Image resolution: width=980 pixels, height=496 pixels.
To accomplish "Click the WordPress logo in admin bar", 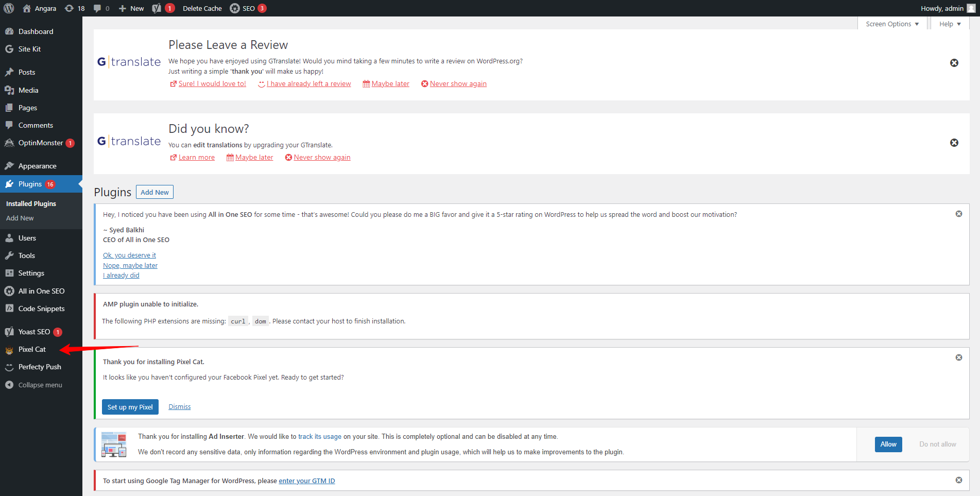I will 9,8.
